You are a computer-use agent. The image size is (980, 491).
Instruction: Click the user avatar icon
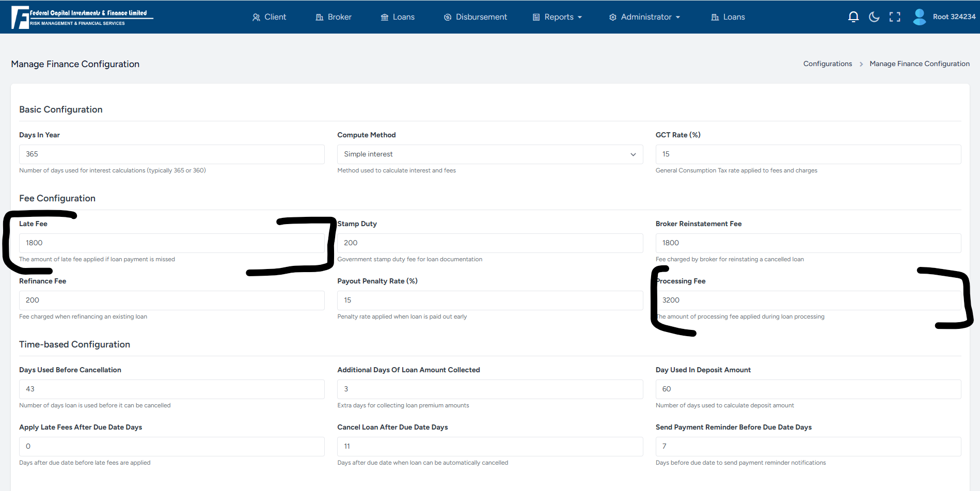(919, 17)
